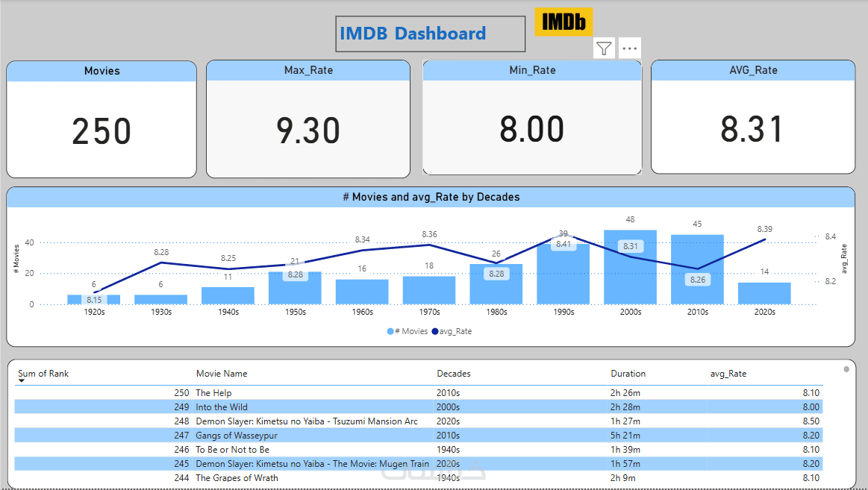Click '2000s' decade cell in Into the Wild row
The width and height of the screenshot is (868, 490).
pyautogui.click(x=448, y=407)
